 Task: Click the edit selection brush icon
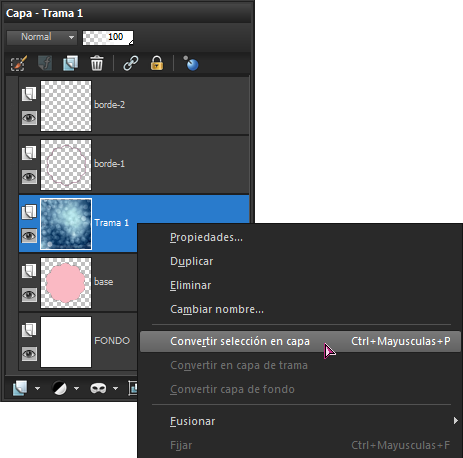tap(19, 63)
